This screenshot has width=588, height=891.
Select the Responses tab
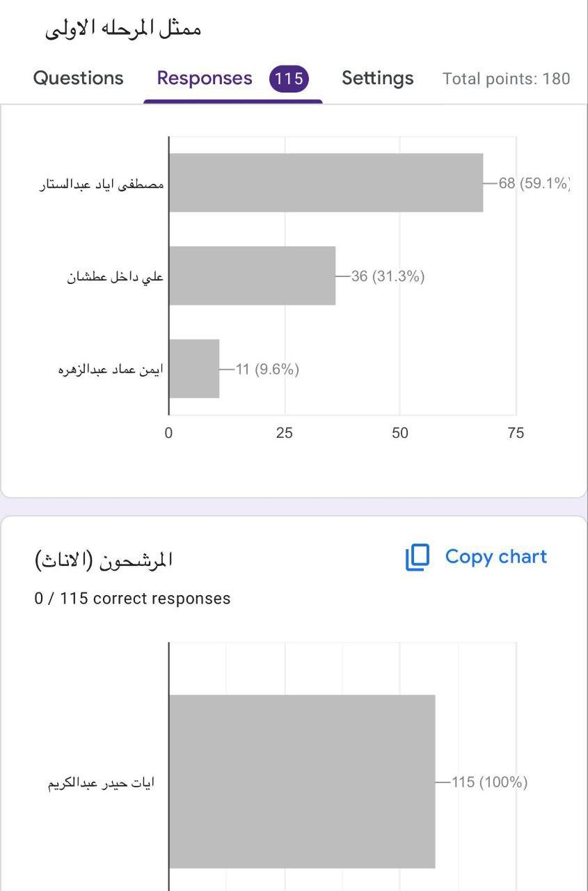205,78
